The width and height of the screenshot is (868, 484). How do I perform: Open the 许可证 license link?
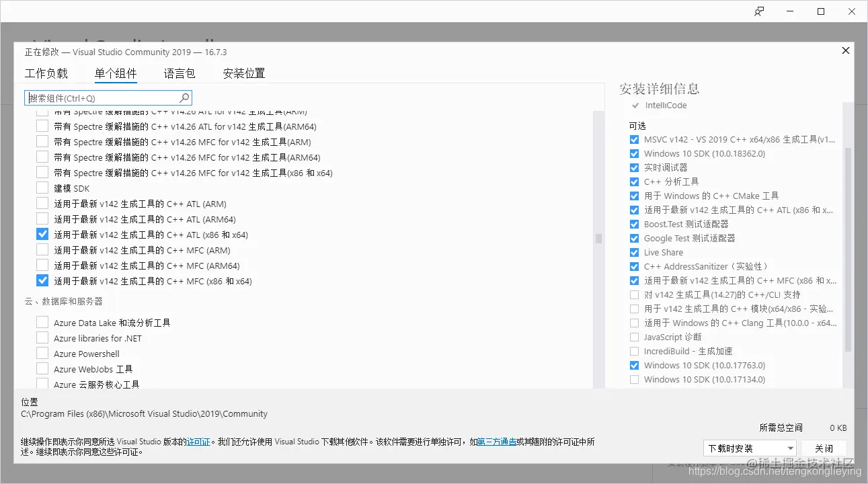198,442
